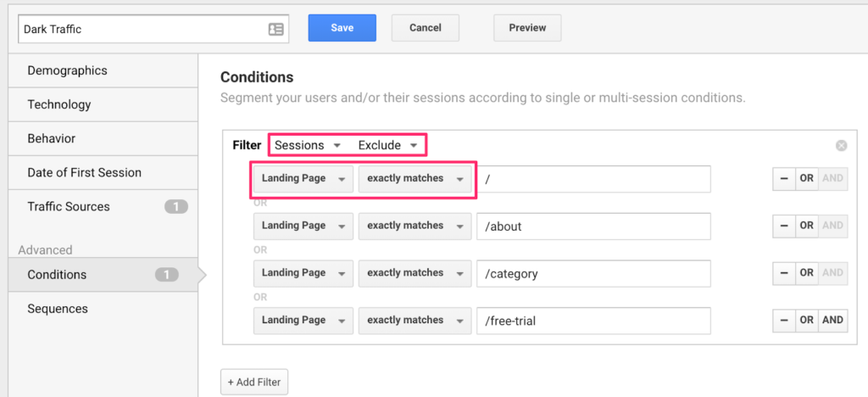Remove the /free-trial condition with minus button

(784, 320)
